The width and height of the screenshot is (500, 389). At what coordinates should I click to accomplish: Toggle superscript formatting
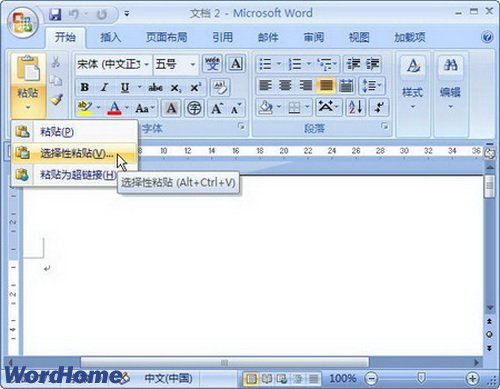pyautogui.click(x=195, y=87)
